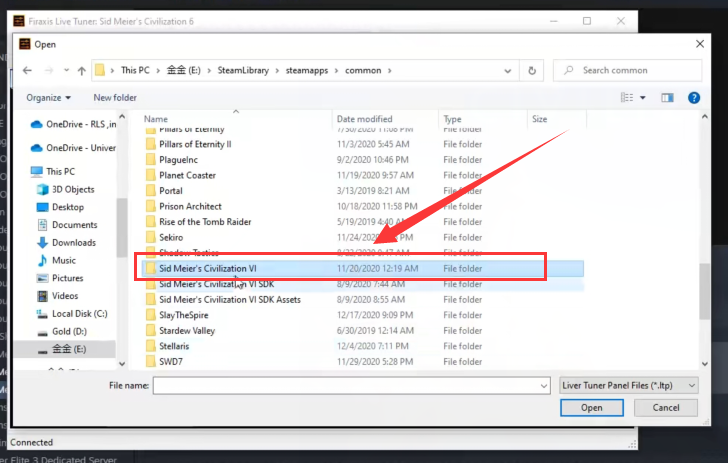
Task: Click the Cancel button
Action: (666, 408)
